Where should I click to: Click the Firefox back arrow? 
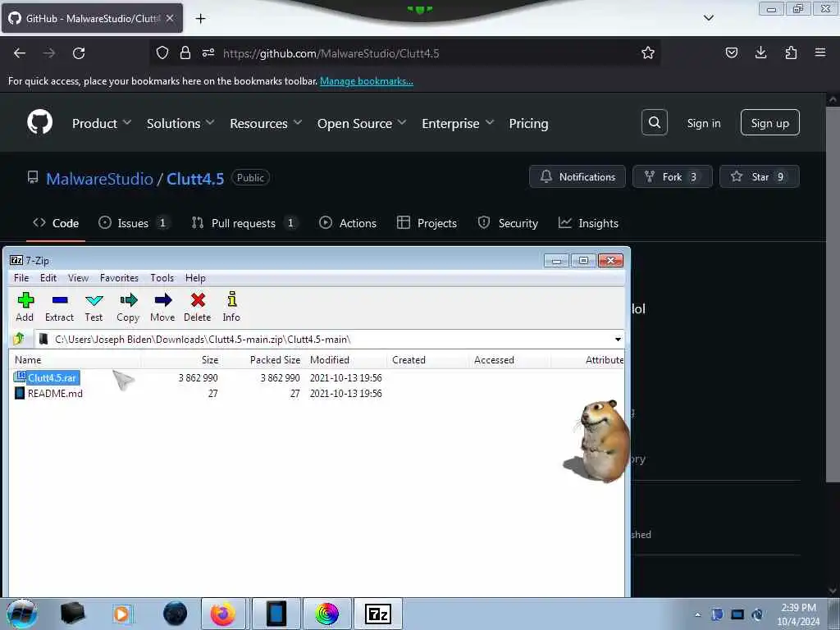pos(20,53)
